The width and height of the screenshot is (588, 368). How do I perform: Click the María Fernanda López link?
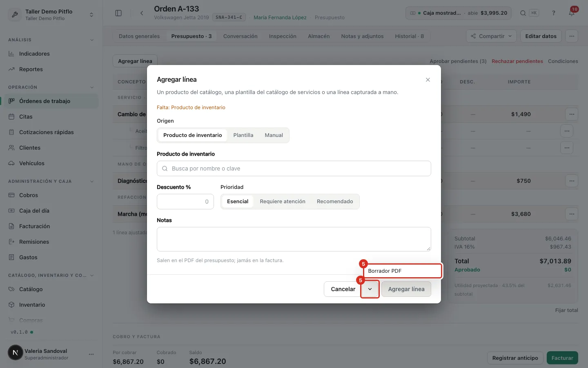tap(280, 18)
